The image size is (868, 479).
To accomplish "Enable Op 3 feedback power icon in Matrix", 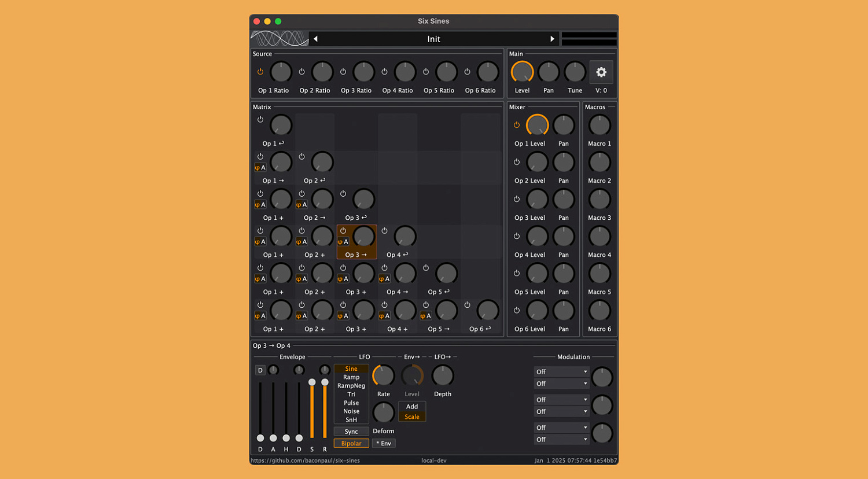I will click(343, 193).
